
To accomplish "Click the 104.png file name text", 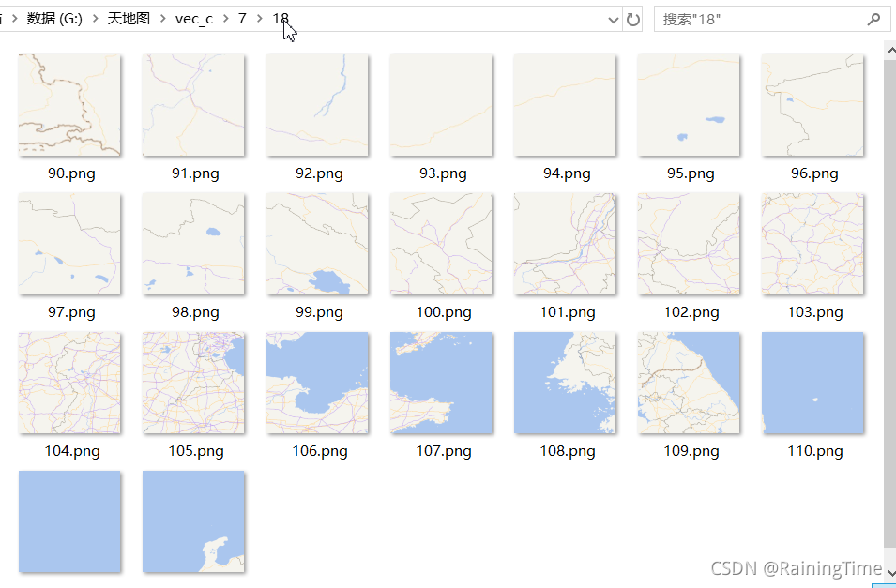I will [x=72, y=451].
